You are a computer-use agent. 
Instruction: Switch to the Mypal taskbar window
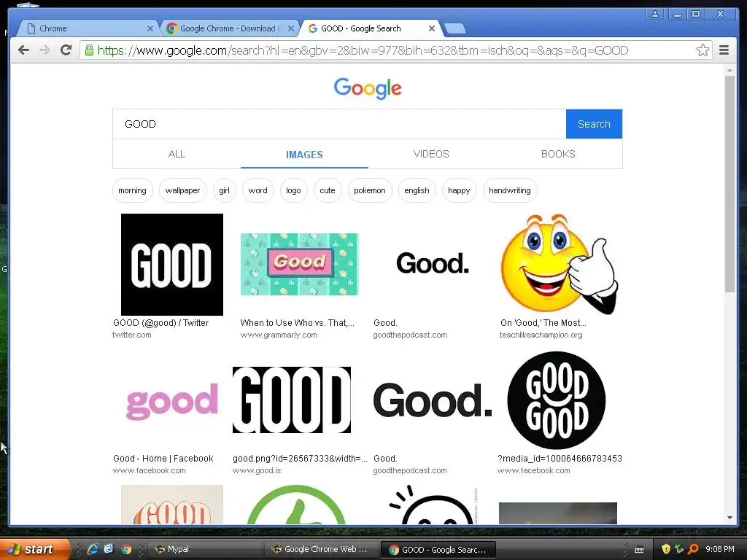coord(205,549)
